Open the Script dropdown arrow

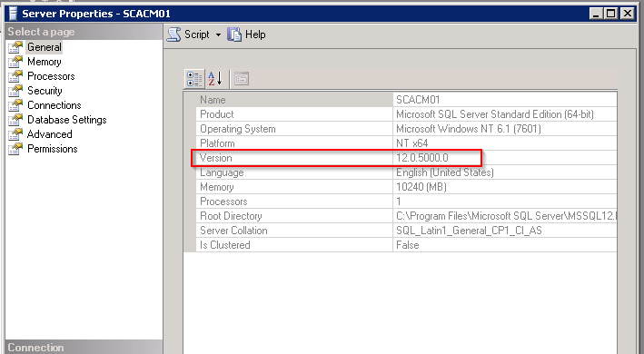click(x=218, y=34)
